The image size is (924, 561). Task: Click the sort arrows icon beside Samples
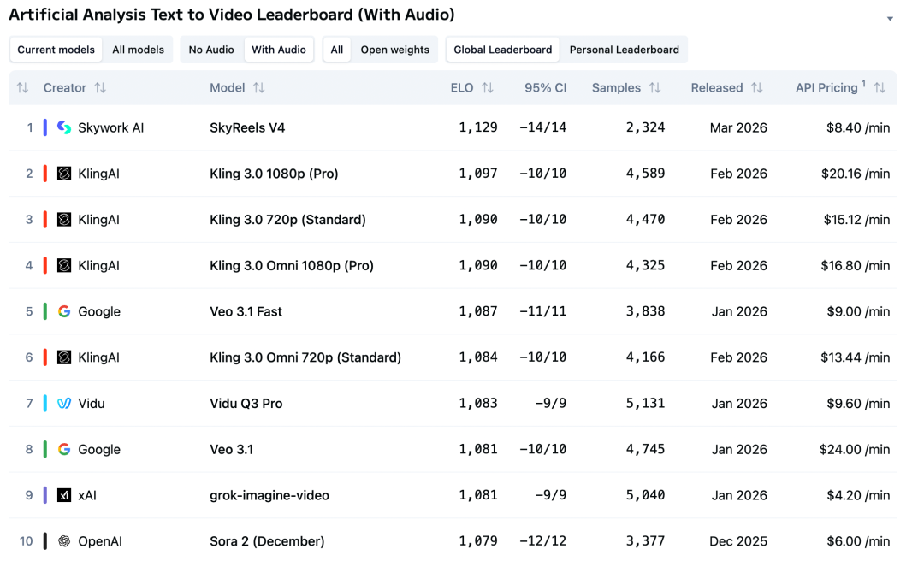tap(655, 88)
